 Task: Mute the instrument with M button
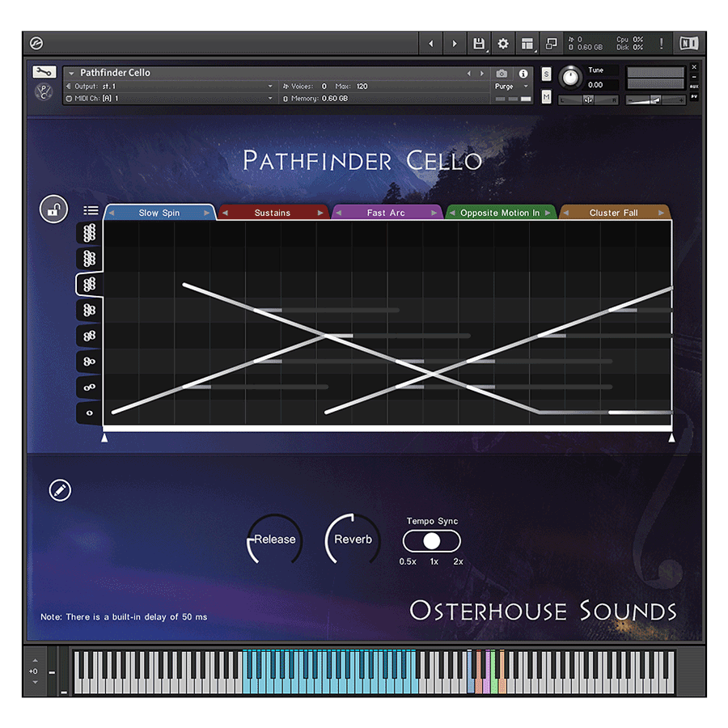[x=546, y=97]
